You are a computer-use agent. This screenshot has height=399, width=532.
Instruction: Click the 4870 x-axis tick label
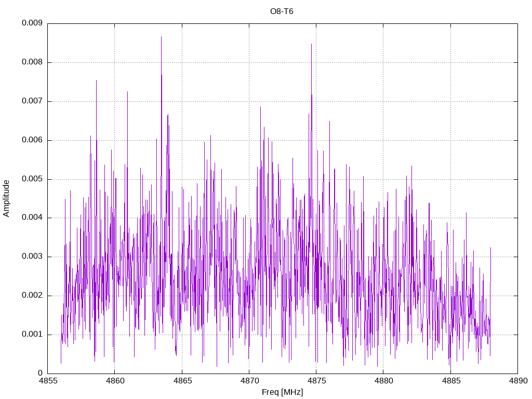coord(249,381)
